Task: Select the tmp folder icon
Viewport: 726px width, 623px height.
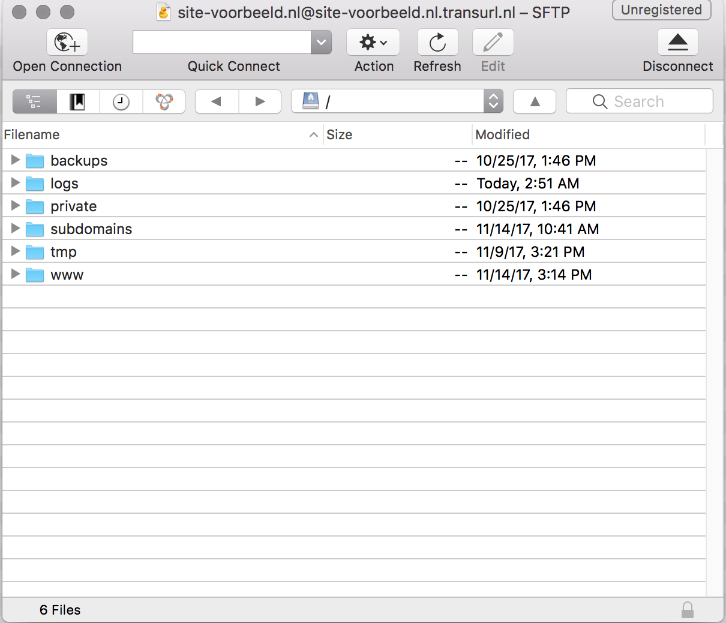Action: click(x=35, y=252)
